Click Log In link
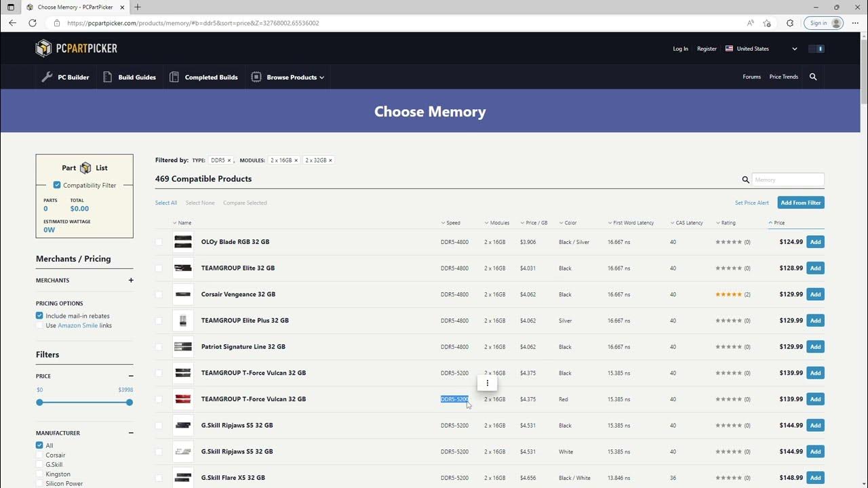 click(680, 49)
